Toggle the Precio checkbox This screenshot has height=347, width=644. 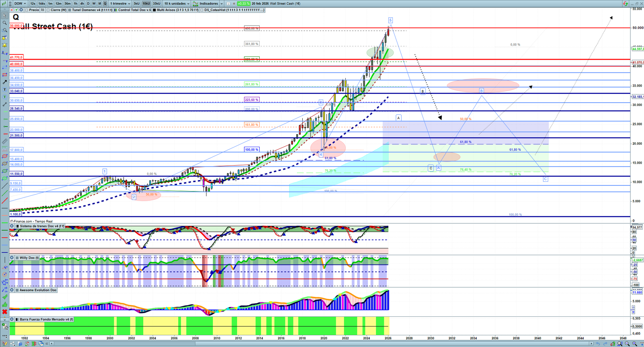(x=27, y=10)
